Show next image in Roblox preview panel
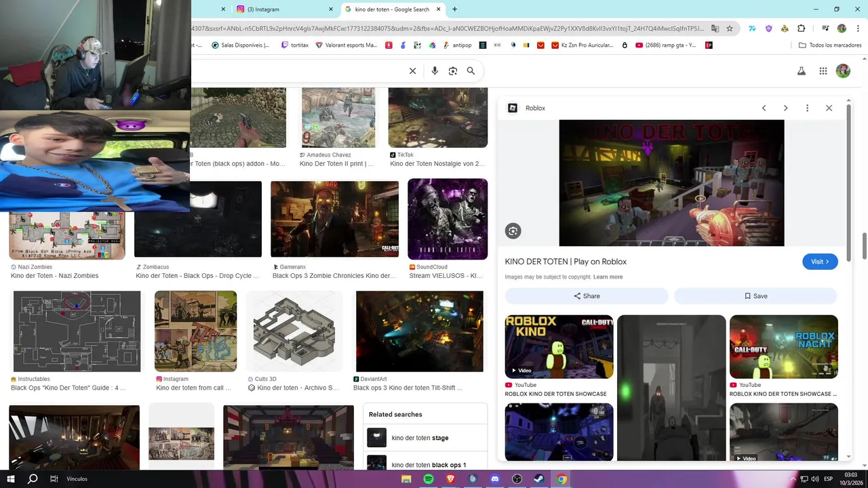Viewport: 868px width, 488px height. (785, 108)
